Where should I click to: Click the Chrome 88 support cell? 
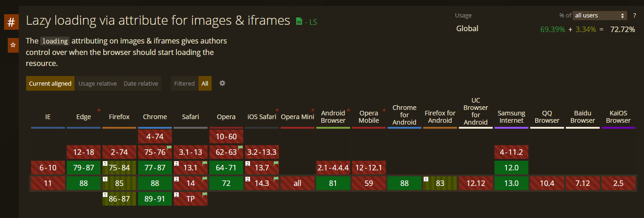[x=154, y=184]
